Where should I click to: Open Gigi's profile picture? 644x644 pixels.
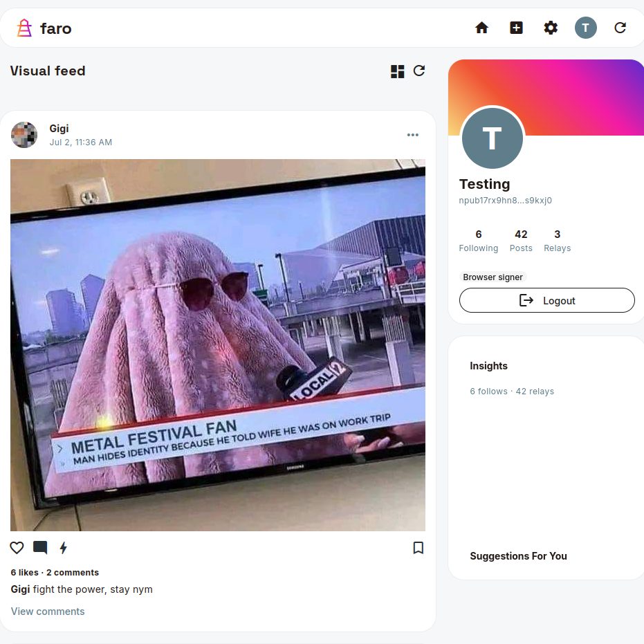tap(24, 135)
